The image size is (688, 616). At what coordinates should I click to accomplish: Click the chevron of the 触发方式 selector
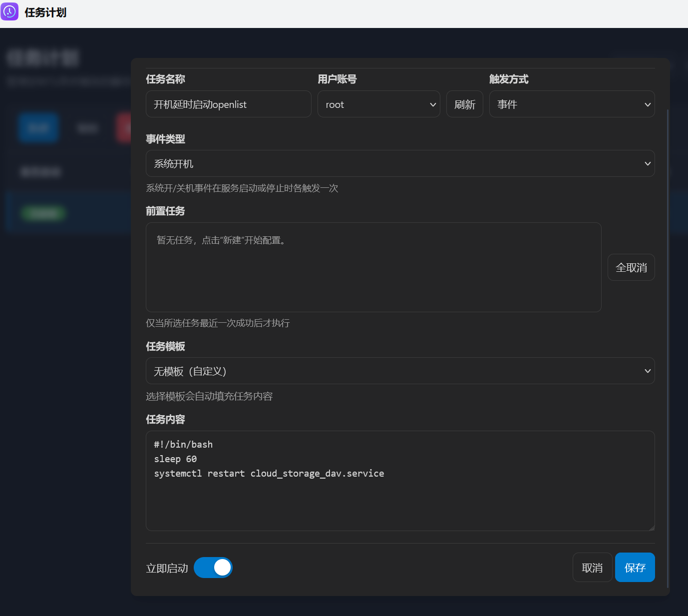(647, 104)
